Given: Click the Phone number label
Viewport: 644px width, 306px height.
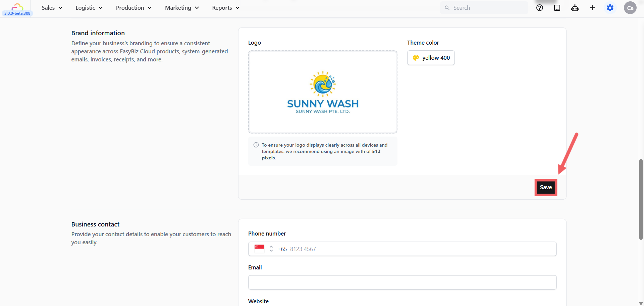Looking at the screenshot, I should tap(267, 234).
